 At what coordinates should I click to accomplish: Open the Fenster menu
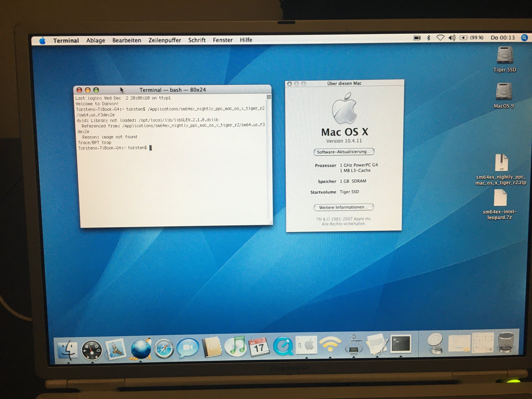pos(223,40)
